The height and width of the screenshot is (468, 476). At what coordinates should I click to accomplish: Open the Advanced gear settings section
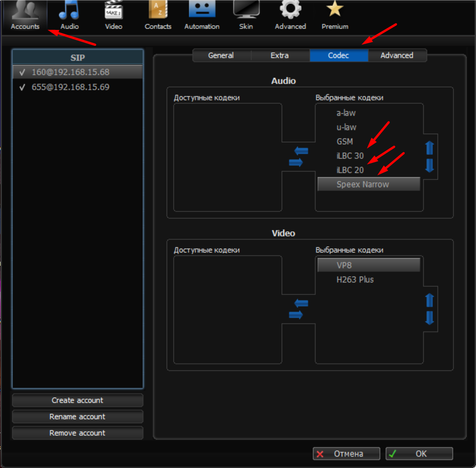pos(290,15)
